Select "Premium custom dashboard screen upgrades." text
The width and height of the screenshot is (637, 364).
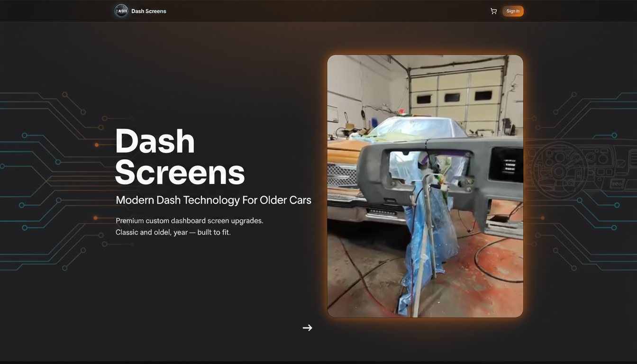[190, 221]
